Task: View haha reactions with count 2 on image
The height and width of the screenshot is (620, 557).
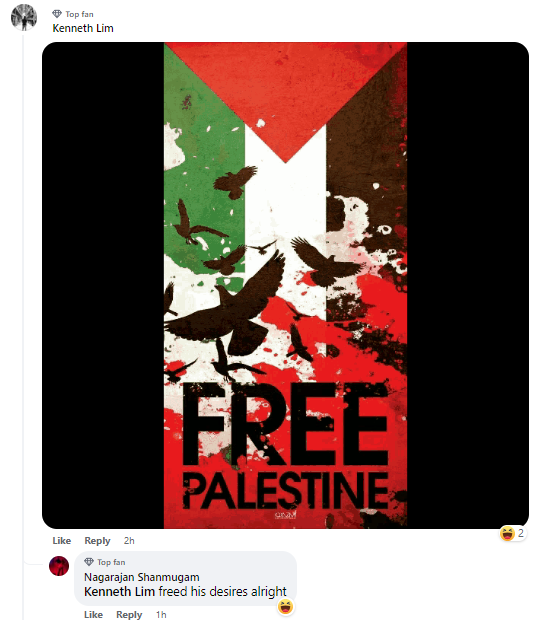Action: click(x=513, y=533)
